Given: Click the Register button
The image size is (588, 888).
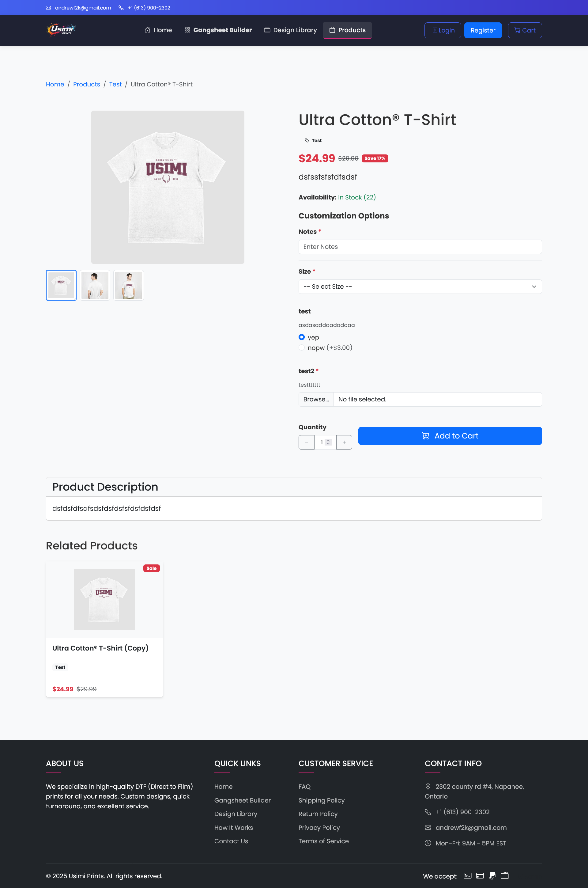Looking at the screenshot, I should (483, 30).
